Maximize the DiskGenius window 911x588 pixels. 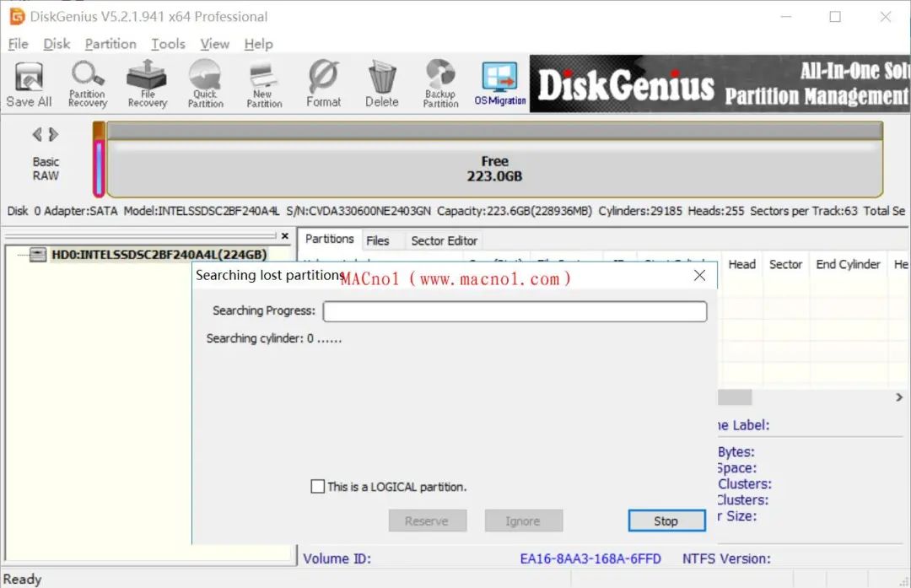pyautogui.click(x=835, y=17)
